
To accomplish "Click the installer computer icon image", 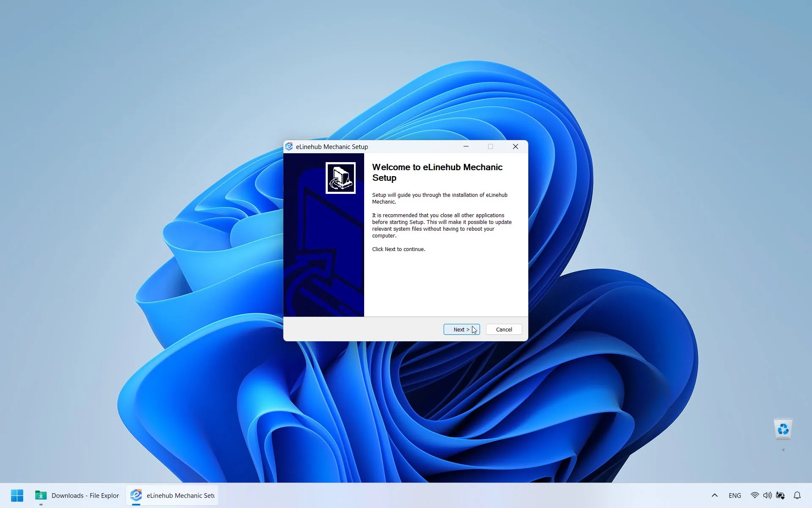I will (x=340, y=178).
